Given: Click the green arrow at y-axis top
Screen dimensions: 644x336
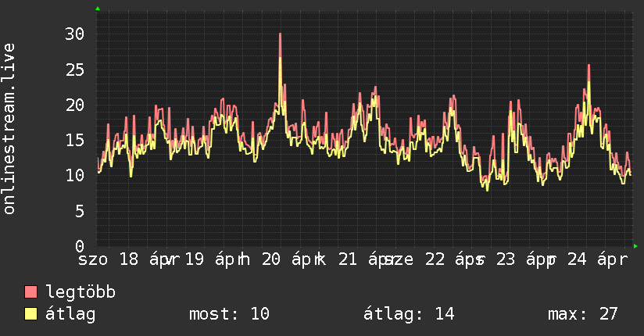Looking at the screenshot, I should (98, 9).
